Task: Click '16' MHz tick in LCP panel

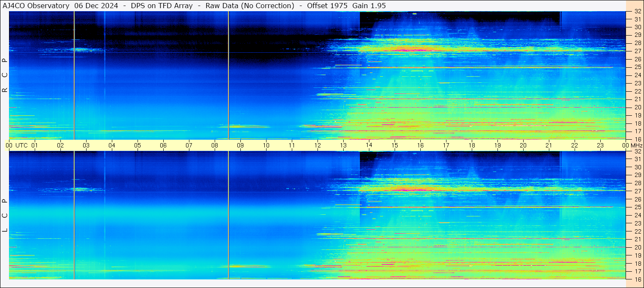Action: 637,279
